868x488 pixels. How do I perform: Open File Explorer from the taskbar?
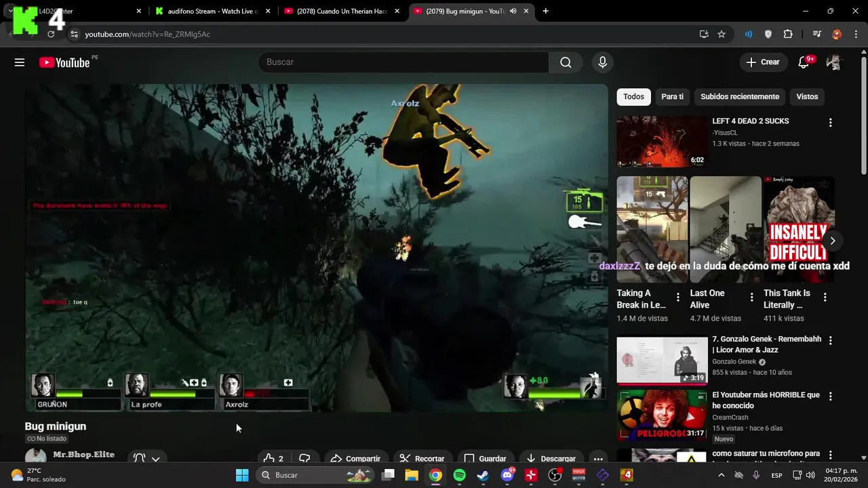coord(412,475)
